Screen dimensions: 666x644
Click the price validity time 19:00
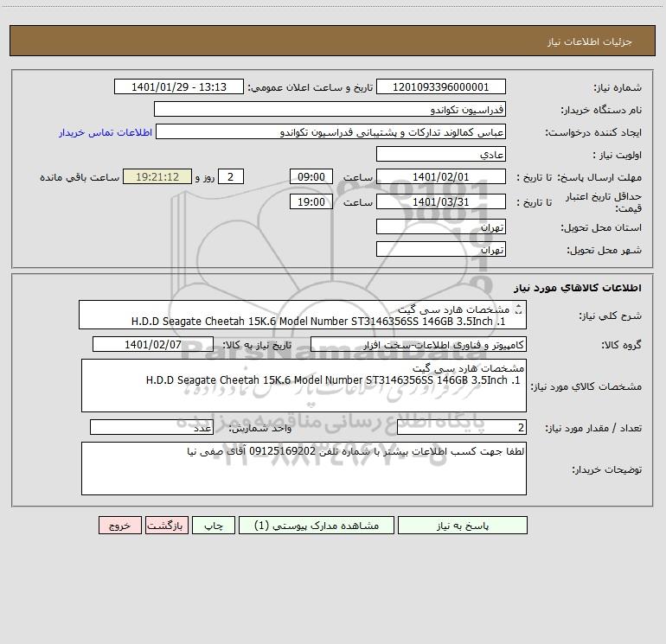click(x=311, y=201)
